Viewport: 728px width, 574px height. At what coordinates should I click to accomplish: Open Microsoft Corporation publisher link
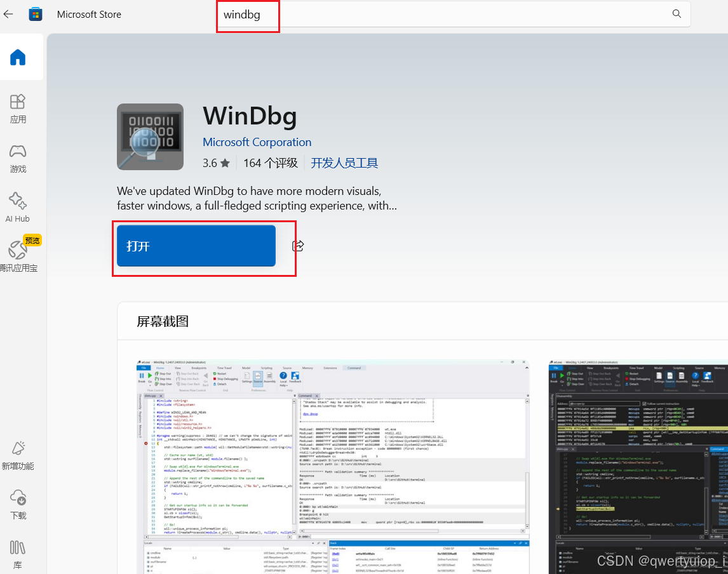(257, 142)
